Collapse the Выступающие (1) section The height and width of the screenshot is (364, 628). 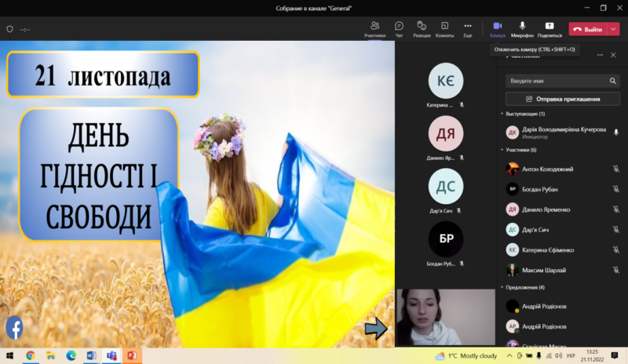[502, 114]
